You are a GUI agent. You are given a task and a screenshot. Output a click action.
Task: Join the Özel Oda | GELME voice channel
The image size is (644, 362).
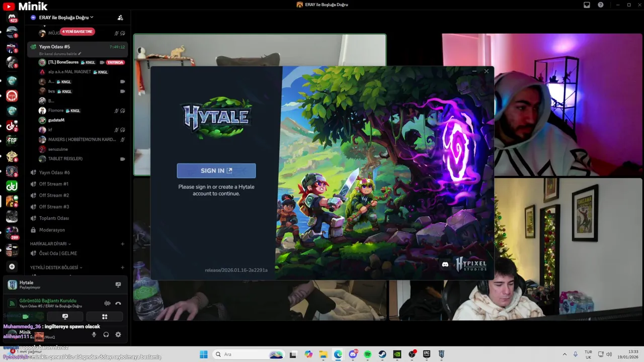tap(58, 253)
